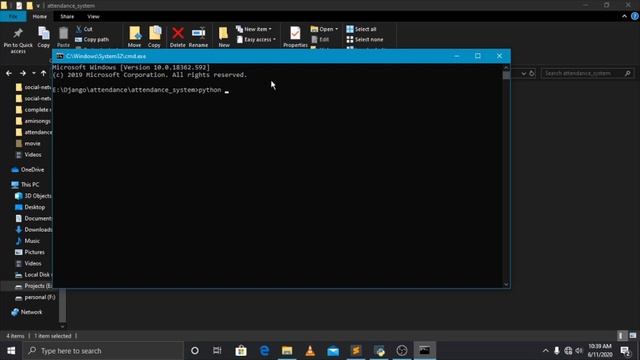The image size is (640, 360).
Task: Open the Properties checkmark icon
Action: (x=295, y=33)
